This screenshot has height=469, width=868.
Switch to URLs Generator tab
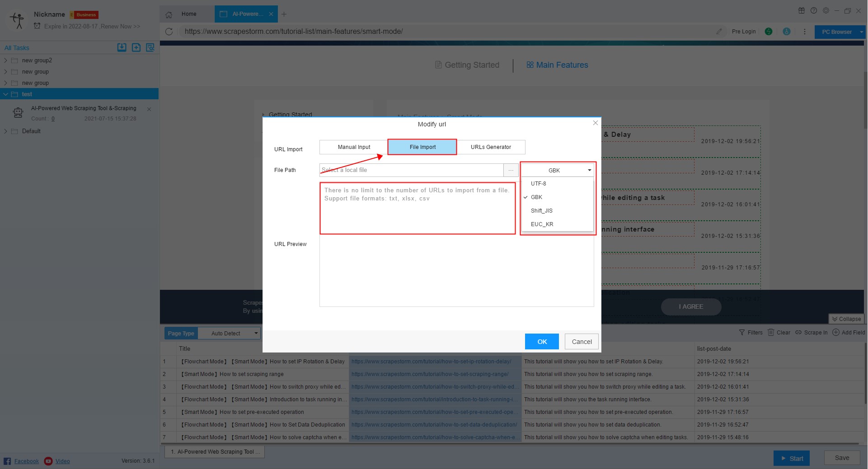[491, 147]
